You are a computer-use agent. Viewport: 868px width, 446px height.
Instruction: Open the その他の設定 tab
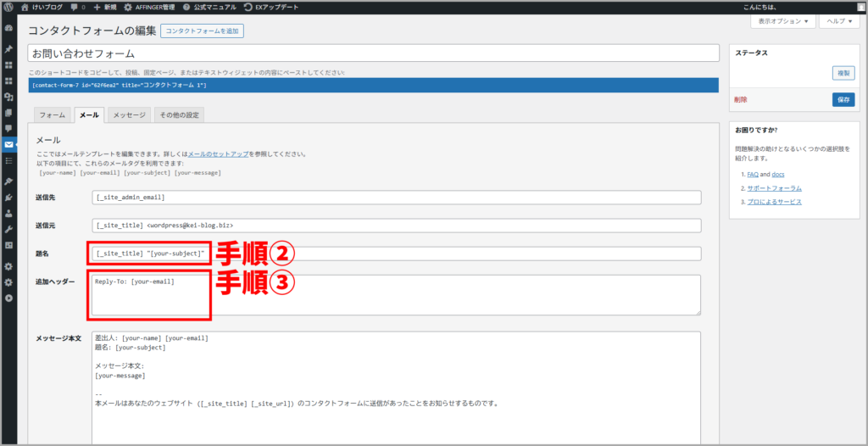coord(179,115)
